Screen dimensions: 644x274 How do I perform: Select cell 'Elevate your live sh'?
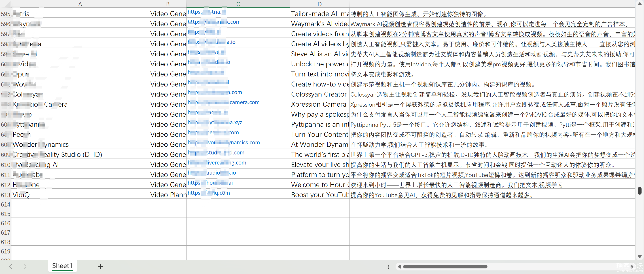pyautogui.click(x=320, y=164)
